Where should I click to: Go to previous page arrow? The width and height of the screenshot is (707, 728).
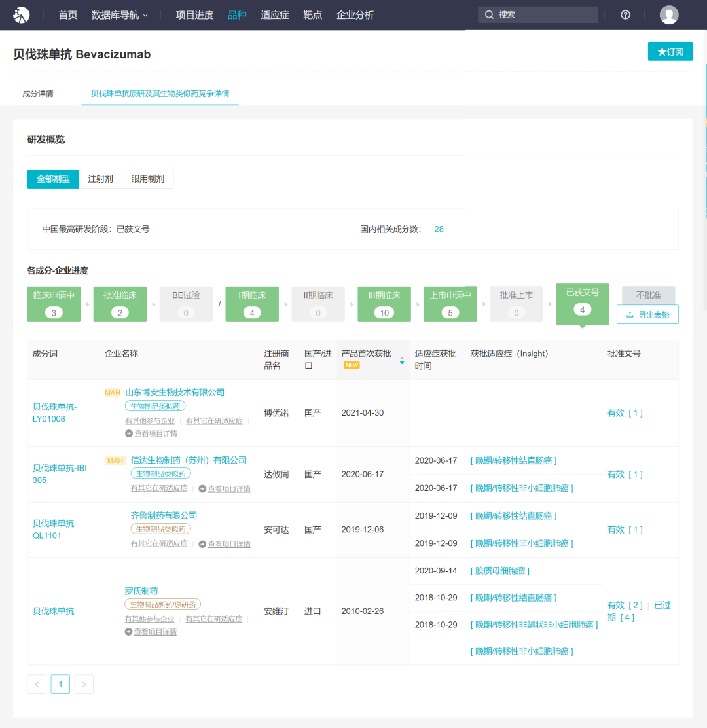(x=37, y=684)
